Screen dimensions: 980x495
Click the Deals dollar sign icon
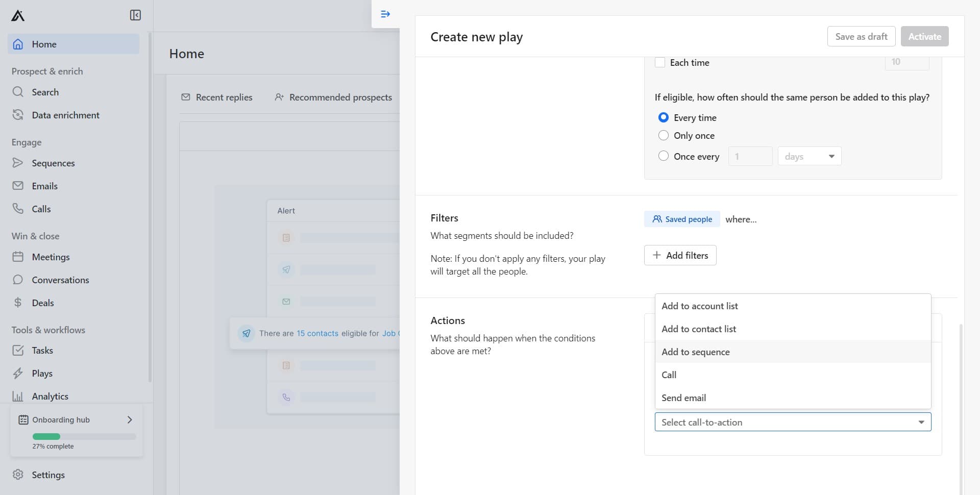click(x=18, y=303)
